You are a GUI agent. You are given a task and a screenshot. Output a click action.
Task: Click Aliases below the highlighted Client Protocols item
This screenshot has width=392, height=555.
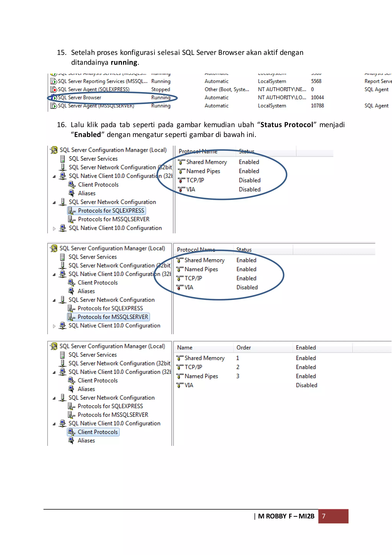(86, 441)
